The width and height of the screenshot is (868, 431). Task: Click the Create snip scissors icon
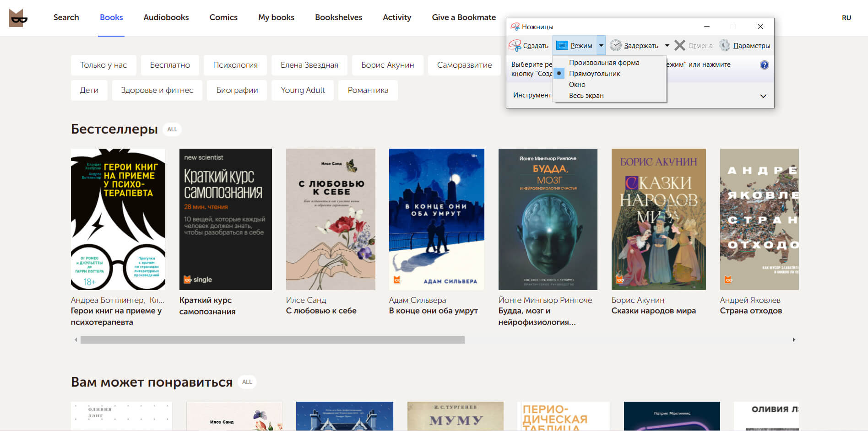pyautogui.click(x=515, y=45)
